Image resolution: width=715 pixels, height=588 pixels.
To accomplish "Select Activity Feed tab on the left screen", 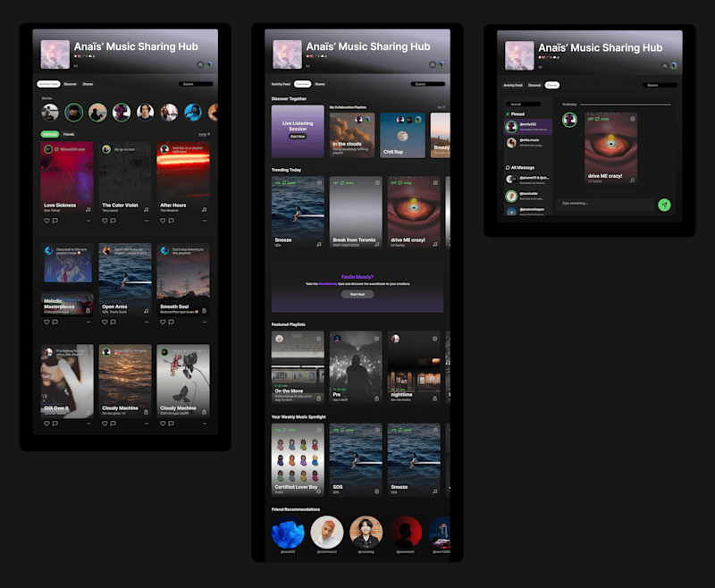I will (x=48, y=84).
